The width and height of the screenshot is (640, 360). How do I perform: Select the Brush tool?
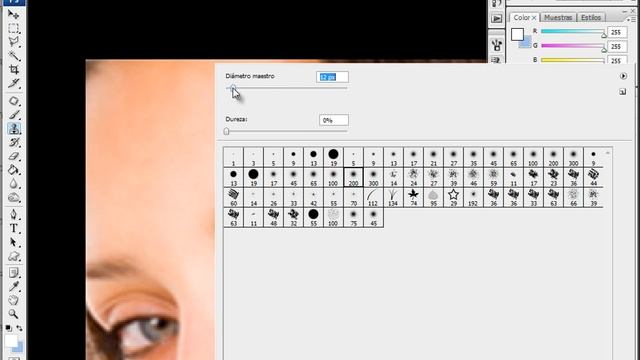point(14,115)
